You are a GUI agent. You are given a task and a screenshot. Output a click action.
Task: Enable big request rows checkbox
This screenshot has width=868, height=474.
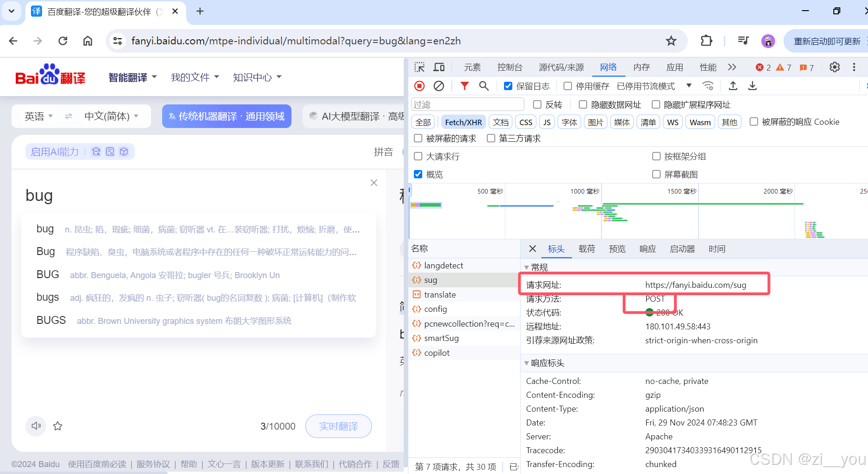pos(418,156)
